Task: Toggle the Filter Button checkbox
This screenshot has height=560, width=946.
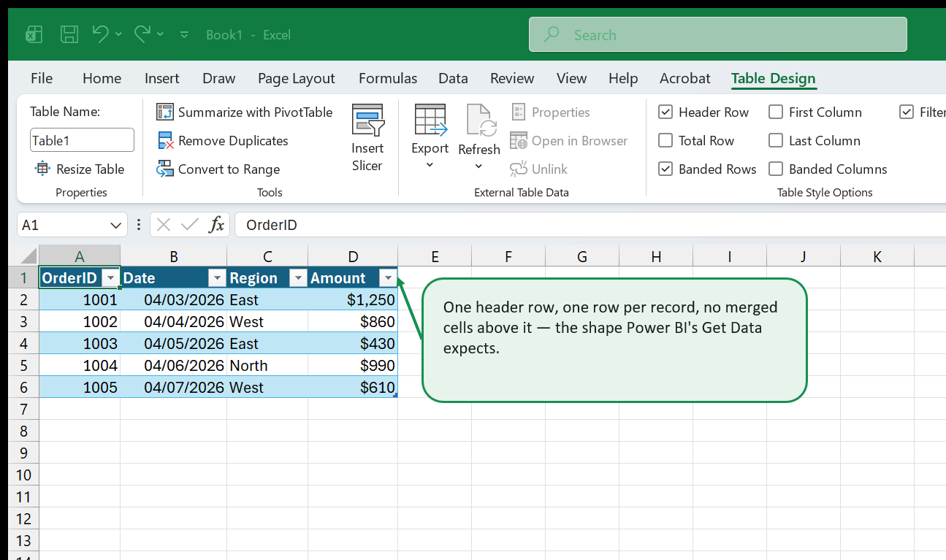Action: point(907,112)
